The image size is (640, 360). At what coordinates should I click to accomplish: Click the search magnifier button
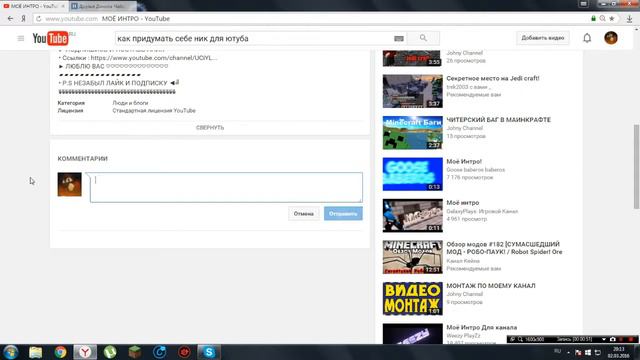pos(423,38)
